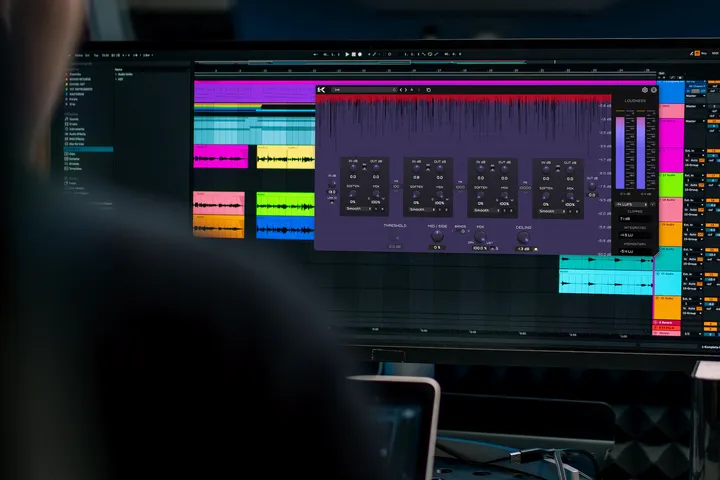Select Favorites in browser collections
The image size is (720, 480).
[74, 74]
